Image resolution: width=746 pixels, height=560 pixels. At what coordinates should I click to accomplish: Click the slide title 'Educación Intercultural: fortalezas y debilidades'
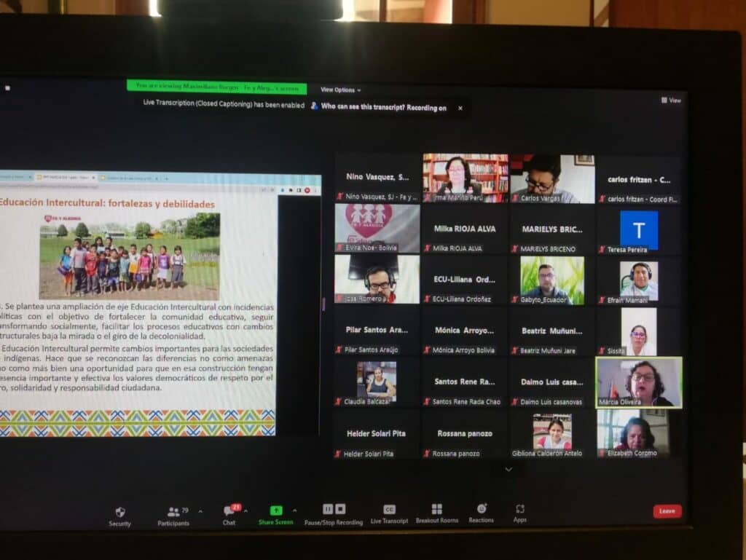[107, 203]
